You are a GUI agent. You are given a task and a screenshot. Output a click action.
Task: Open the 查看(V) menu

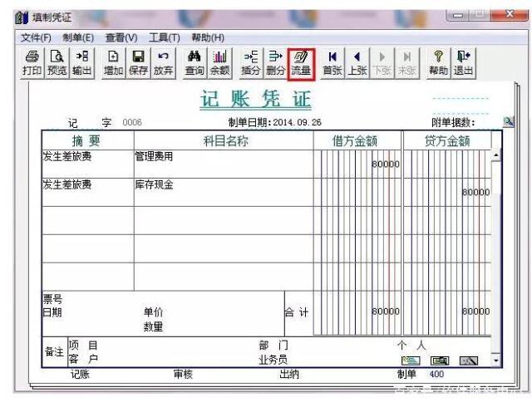pyautogui.click(x=121, y=37)
